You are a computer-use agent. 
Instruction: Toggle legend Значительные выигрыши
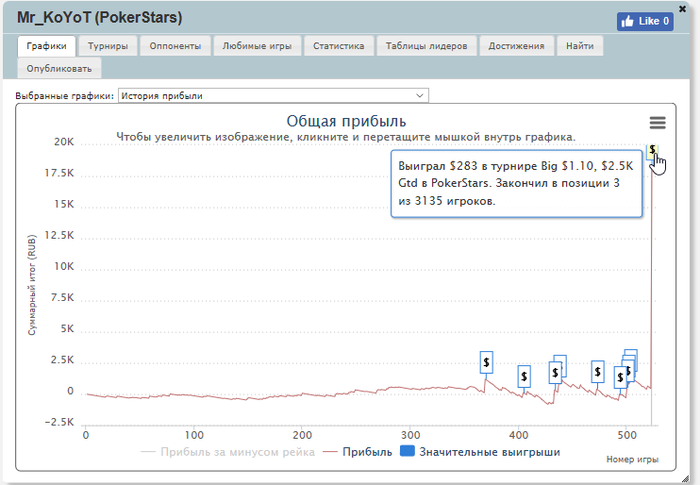pos(480,452)
